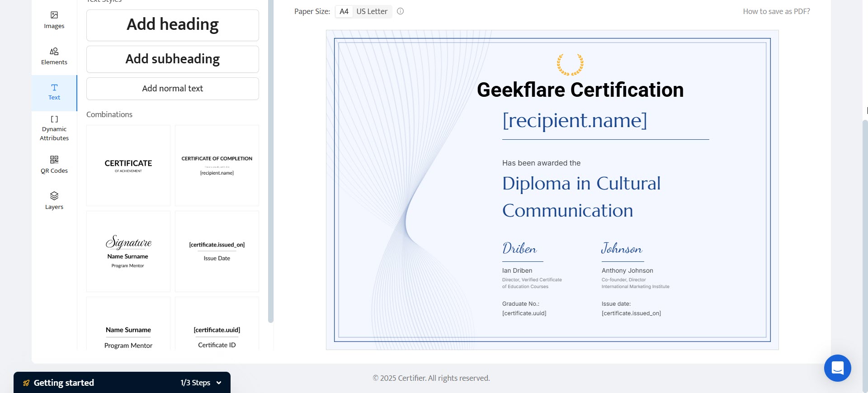Screen dimensions: 868x393
Task: Select the Issue date label on certificate
Action: point(616,304)
